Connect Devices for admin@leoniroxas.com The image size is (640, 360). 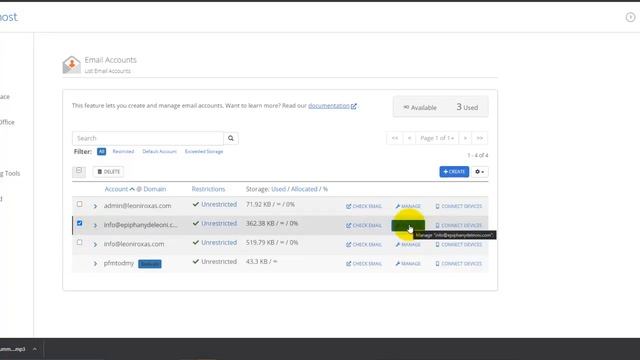(459, 206)
